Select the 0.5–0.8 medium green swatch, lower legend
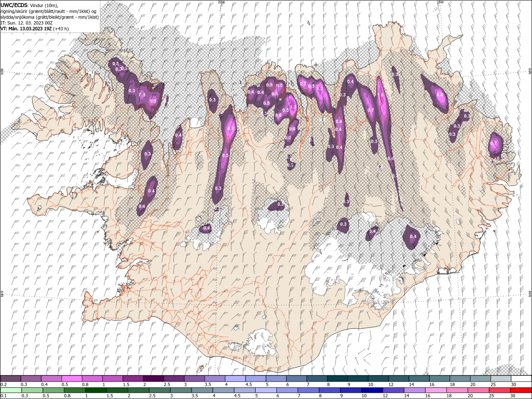 (x=54, y=390)
